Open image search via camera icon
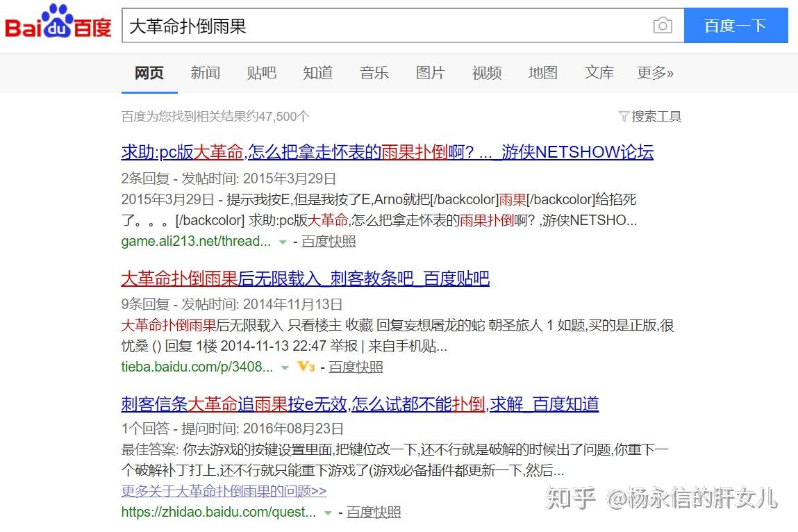The height and width of the screenshot is (532, 798). pos(662,25)
